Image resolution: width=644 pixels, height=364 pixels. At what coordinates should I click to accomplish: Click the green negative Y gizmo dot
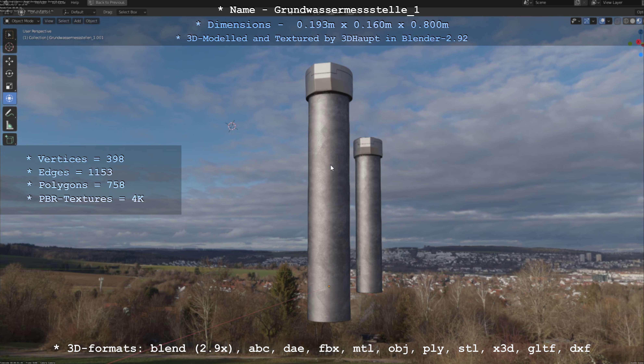630,44
